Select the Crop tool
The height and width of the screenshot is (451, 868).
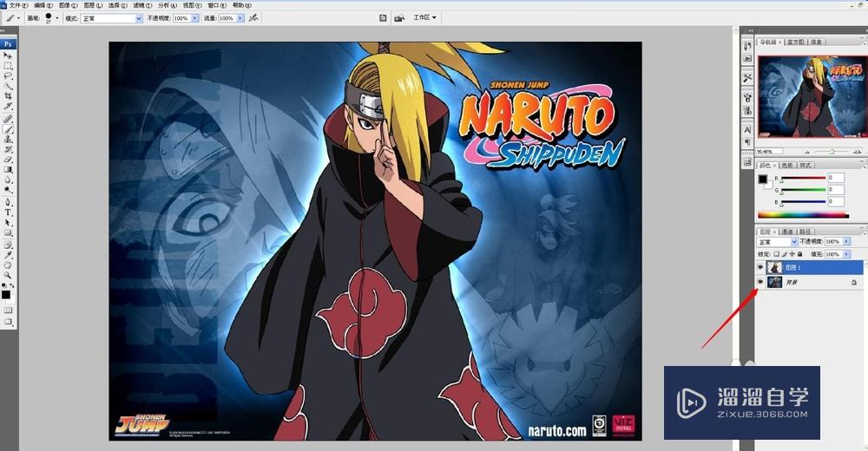[x=7, y=95]
